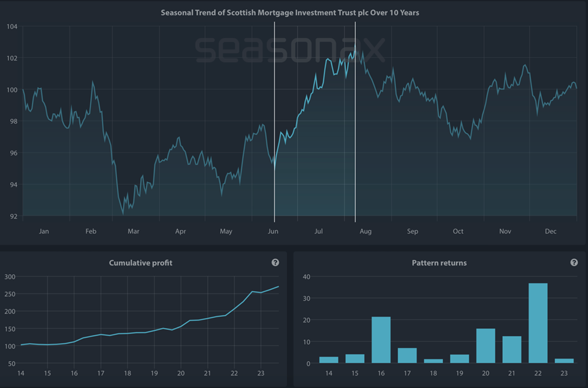Open the Pattern returns help icon
Viewport: 588px width, 388px height.
click(574, 262)
